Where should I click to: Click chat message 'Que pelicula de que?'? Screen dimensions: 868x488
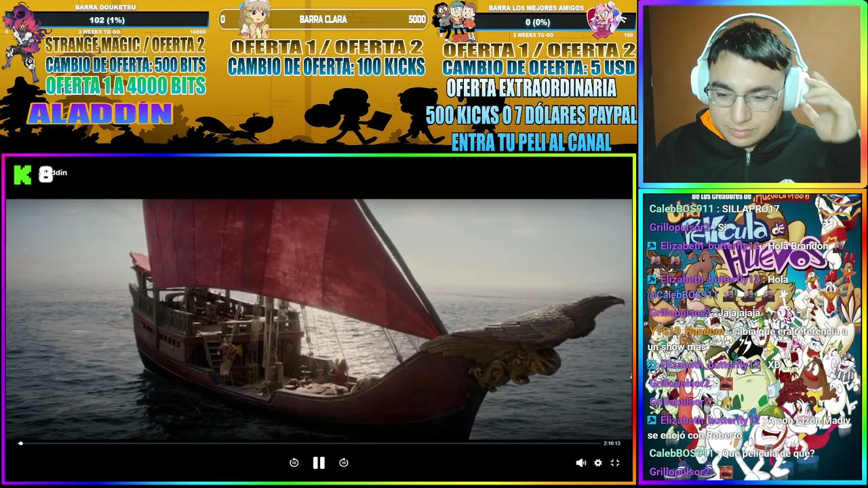click(x=732, y=453)
